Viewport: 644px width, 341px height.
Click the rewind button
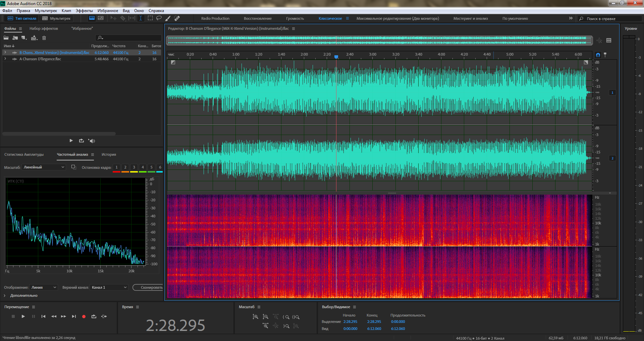(x=54, y=316)
